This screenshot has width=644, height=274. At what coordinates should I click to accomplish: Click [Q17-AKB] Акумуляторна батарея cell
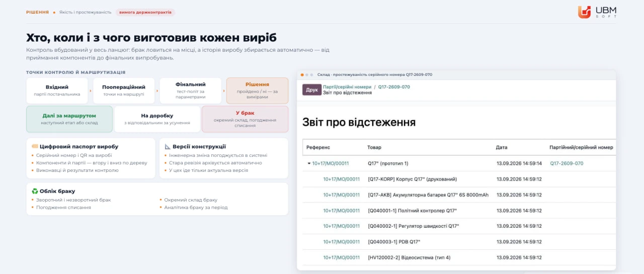(428, 195)
